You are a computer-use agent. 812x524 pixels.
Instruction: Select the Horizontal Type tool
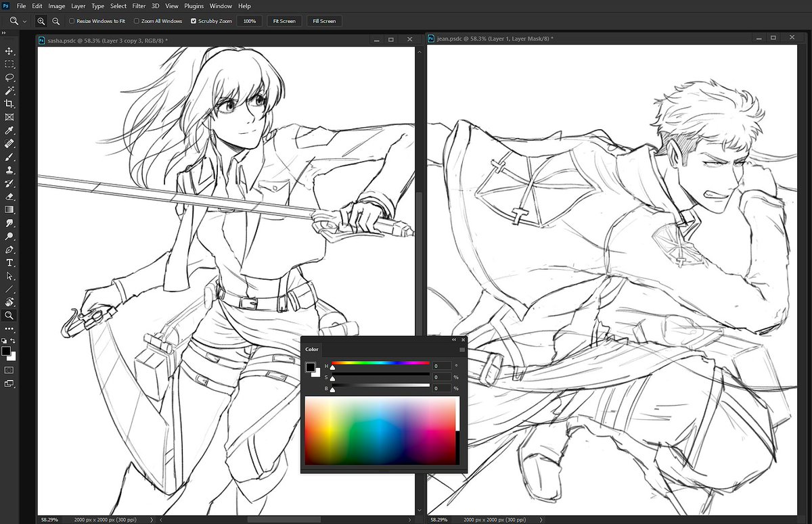pos(9,263)
